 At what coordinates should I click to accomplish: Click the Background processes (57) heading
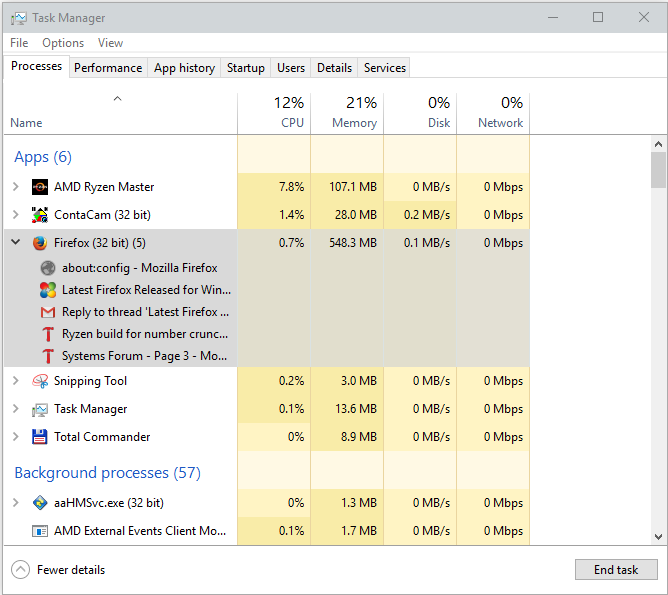107,473
